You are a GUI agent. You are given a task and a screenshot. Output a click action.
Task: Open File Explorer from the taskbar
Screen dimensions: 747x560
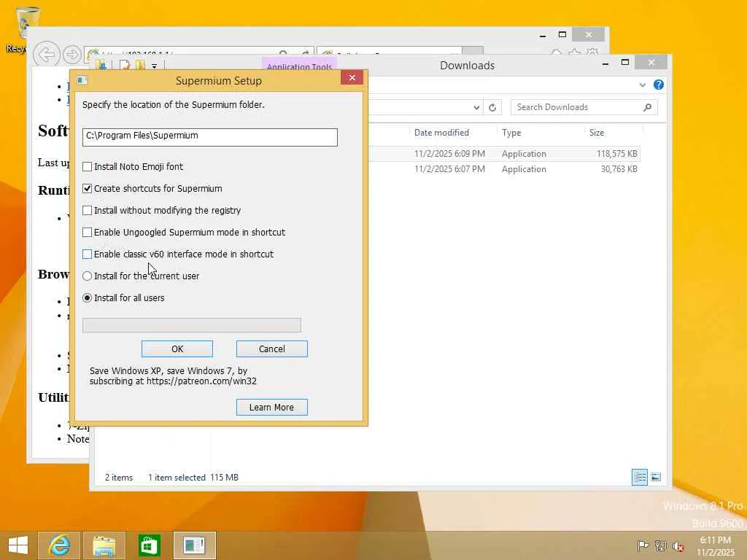coord(104,545)
